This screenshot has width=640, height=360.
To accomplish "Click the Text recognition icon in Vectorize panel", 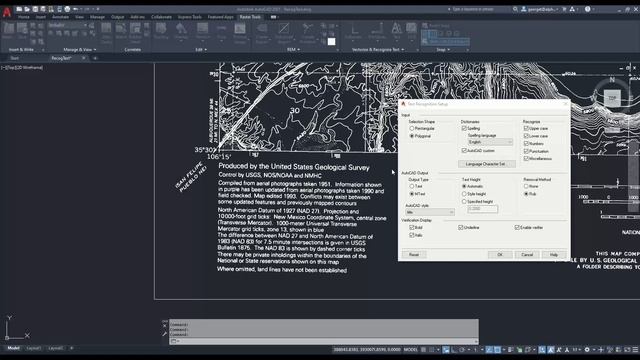I will 397,29.
